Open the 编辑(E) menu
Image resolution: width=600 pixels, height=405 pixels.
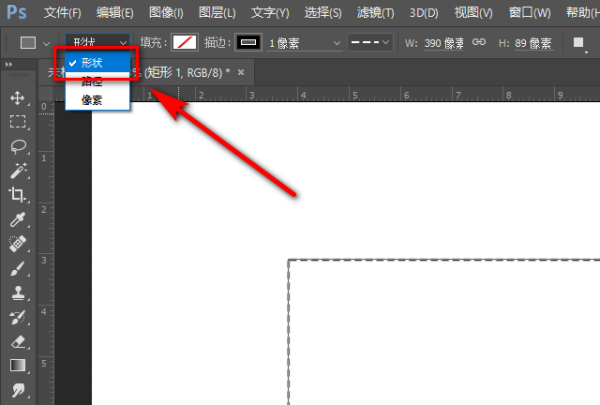pyautogui.click(x=115, y=13)
